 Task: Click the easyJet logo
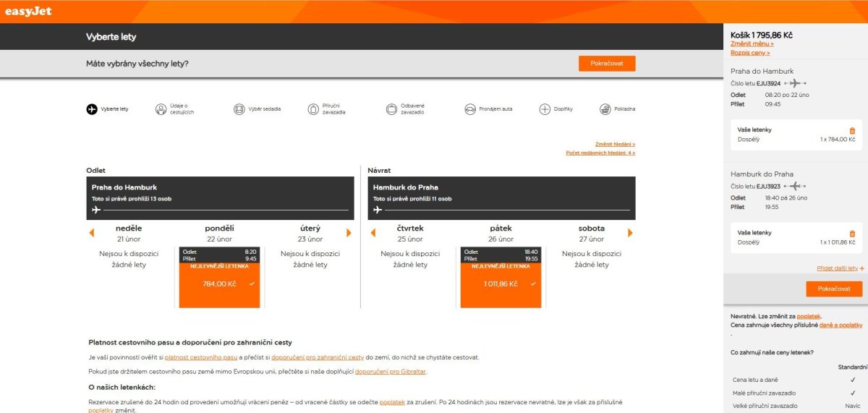click(x=28, y=11)
